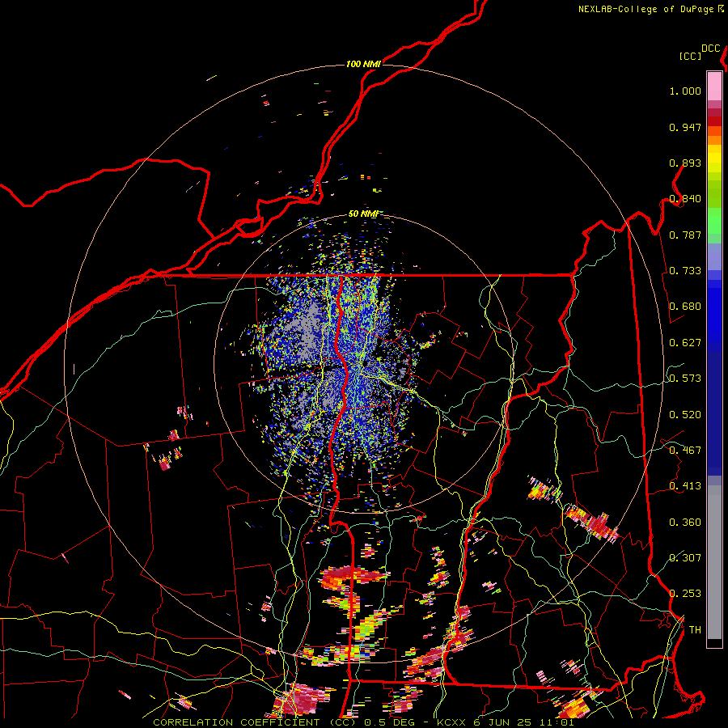Click the DCC label above the color bar
This screenshot has height=728, width=728.
(711, 49)
